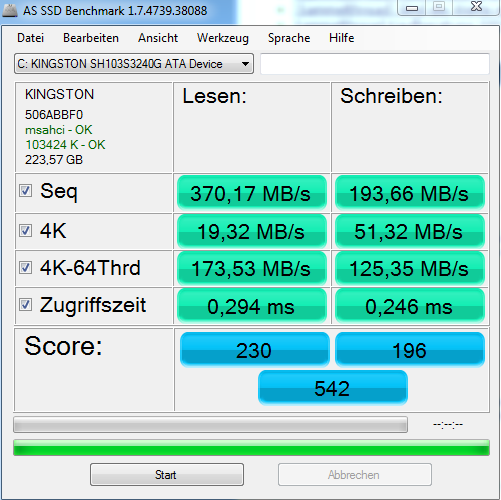Minimize the AS SSD Benchmark window
This screenshot has width=501, height=500.
point(412,7)
